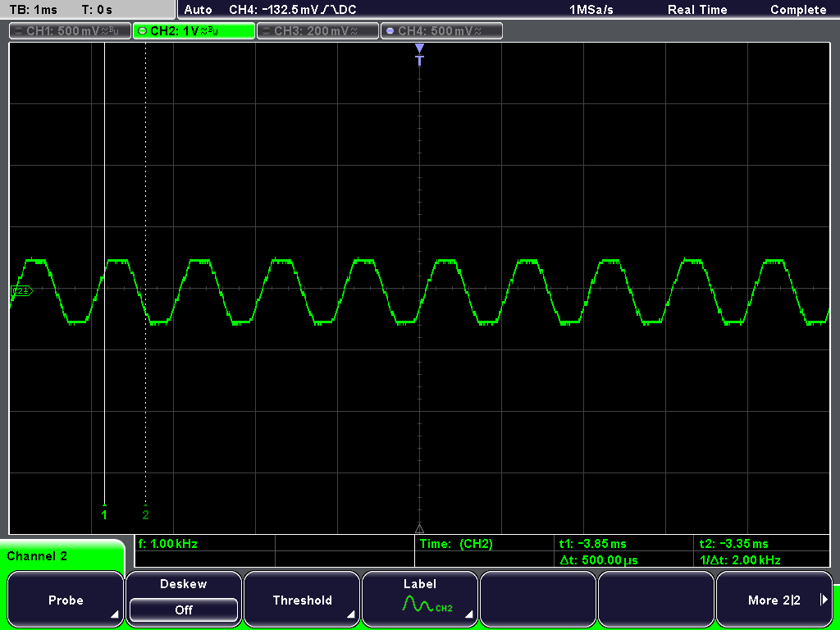This screenshot has height=630, width=840.
Task: Click the Label softkey submenu corner arrow
Action: tap(468, 614)
